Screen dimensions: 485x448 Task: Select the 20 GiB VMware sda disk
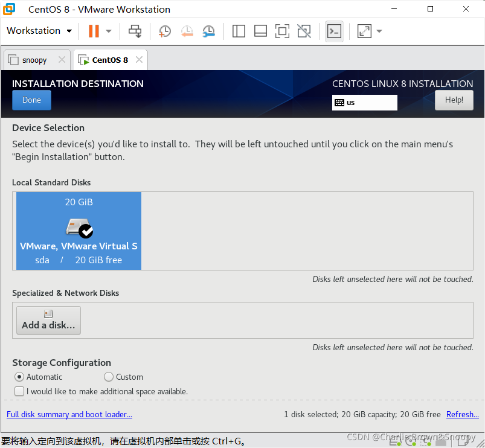click(x=79, y=231)
